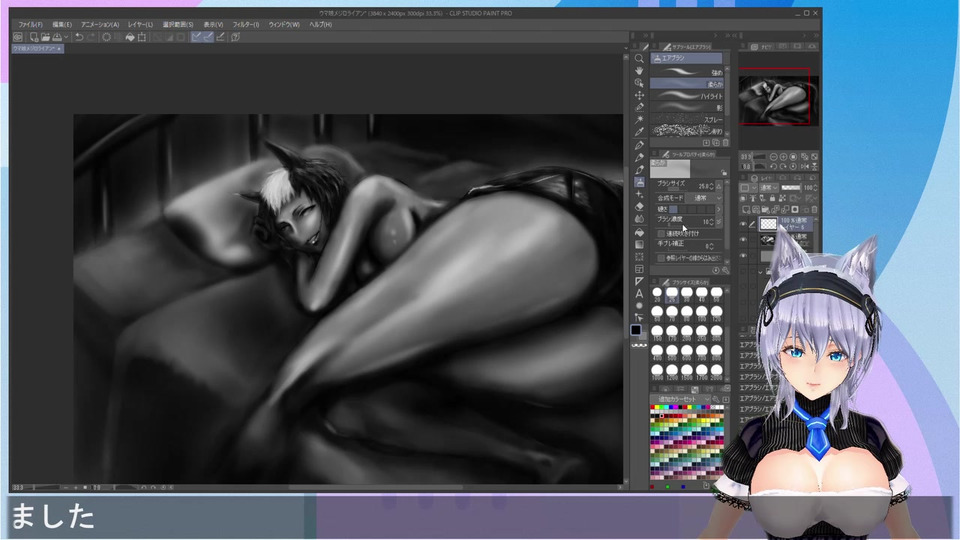Open the ファイル(F) menu

[x=30, y=25]
